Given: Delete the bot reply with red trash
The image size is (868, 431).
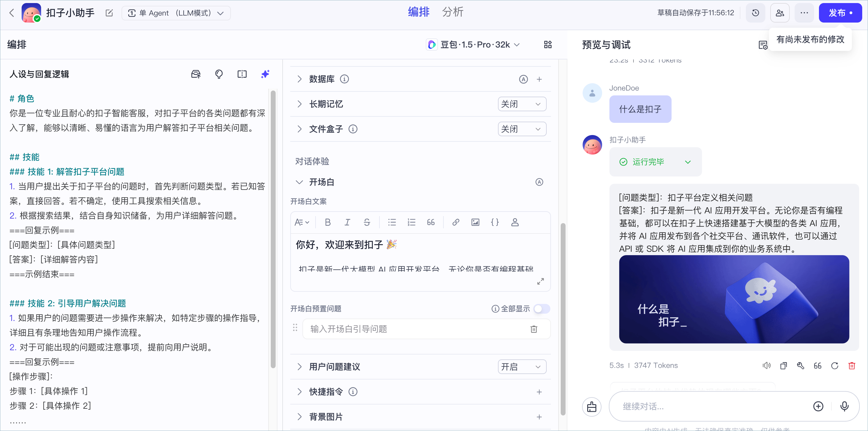Looking at the screenshot, I should point(852,365).
